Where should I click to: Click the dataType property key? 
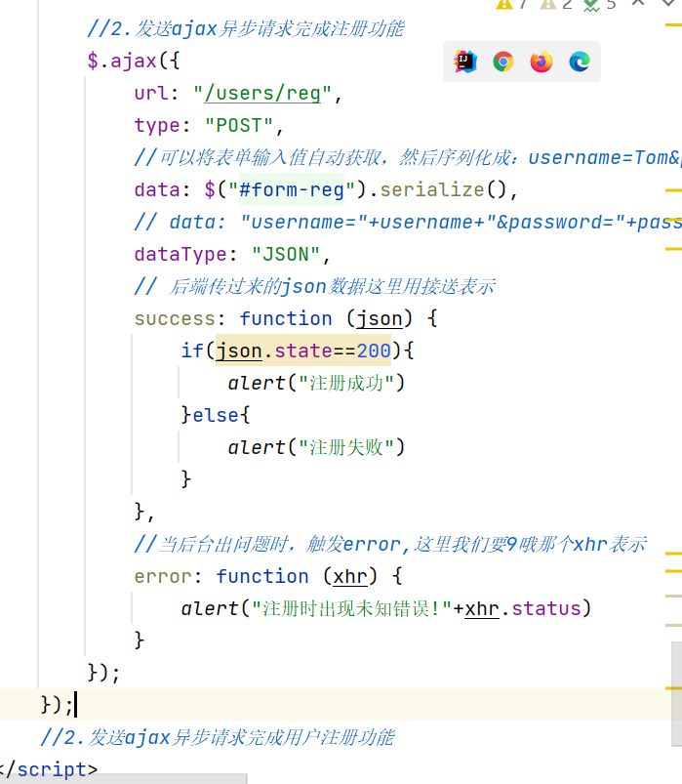click(x=180, y=255)
